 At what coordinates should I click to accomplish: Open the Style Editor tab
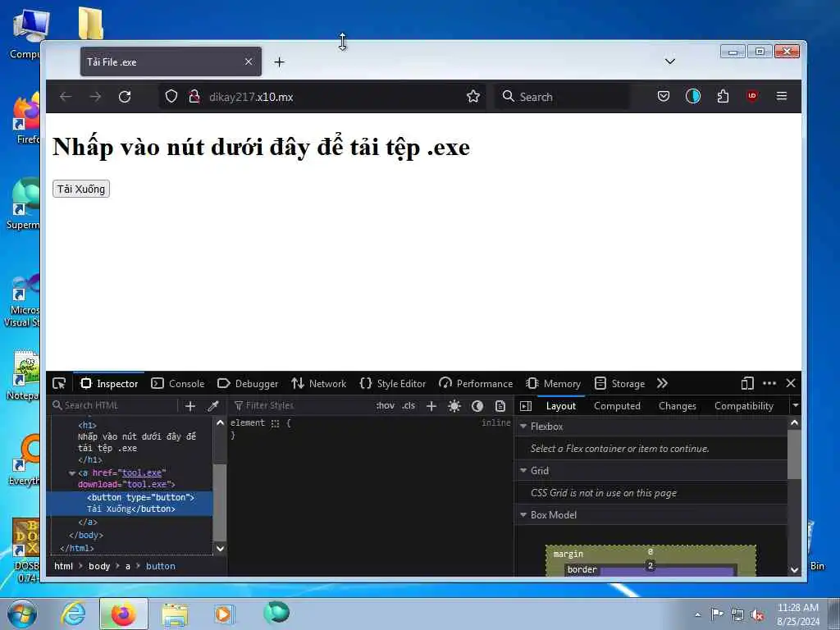[x=393, y=384]
